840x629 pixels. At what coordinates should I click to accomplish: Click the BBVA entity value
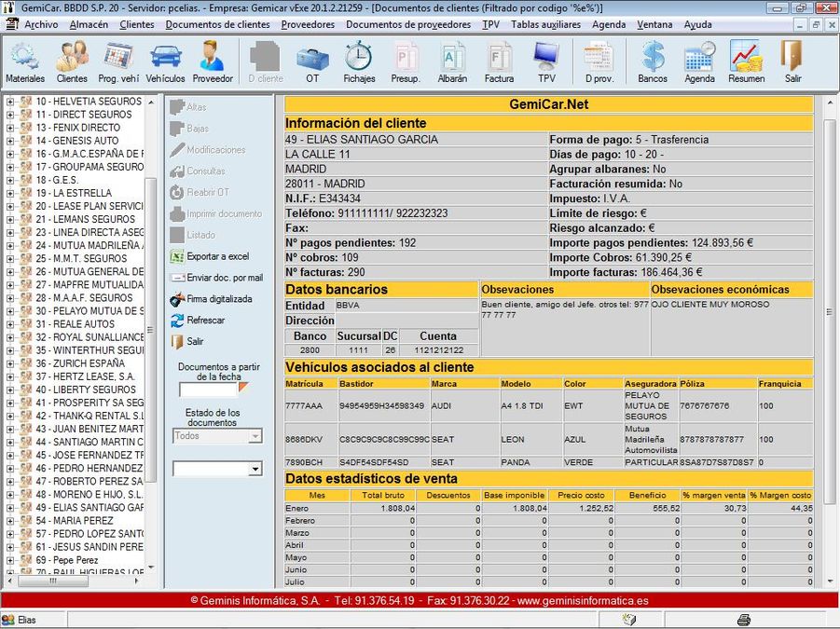pyautogui.click(x=348, y=305)
